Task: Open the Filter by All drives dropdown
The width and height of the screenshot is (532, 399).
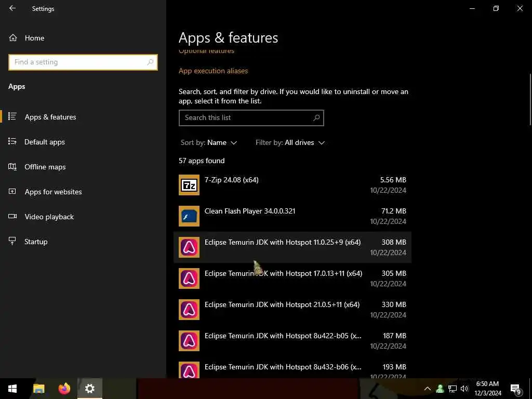Action: point(290,142)
